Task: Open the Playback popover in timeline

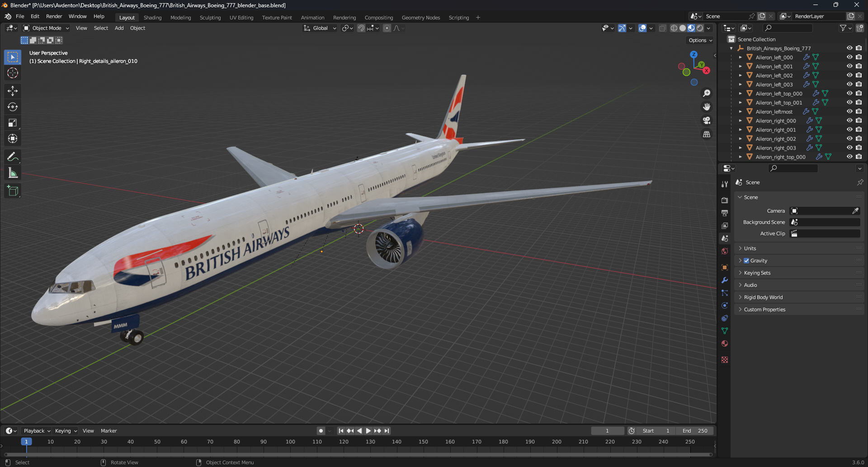Action: tap(36, 431)
